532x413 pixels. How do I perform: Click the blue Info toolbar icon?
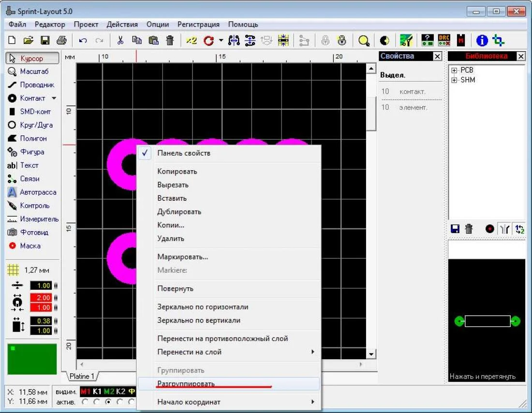[x=482, y=41]
